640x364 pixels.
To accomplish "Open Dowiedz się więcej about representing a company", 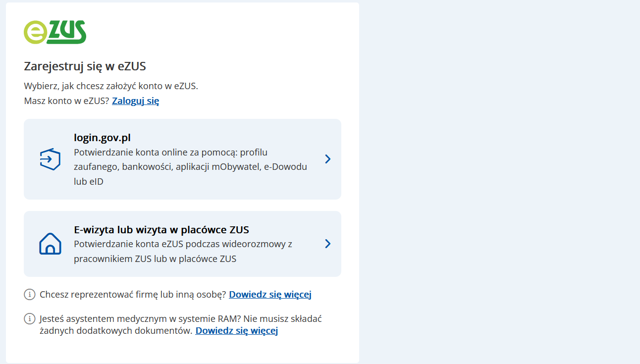I will click(x=270, y=295).
